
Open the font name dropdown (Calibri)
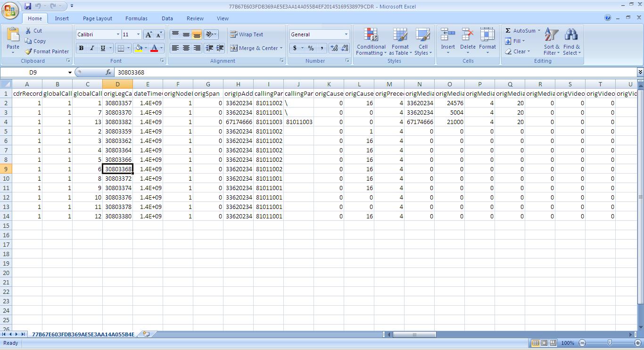(118, 34)
